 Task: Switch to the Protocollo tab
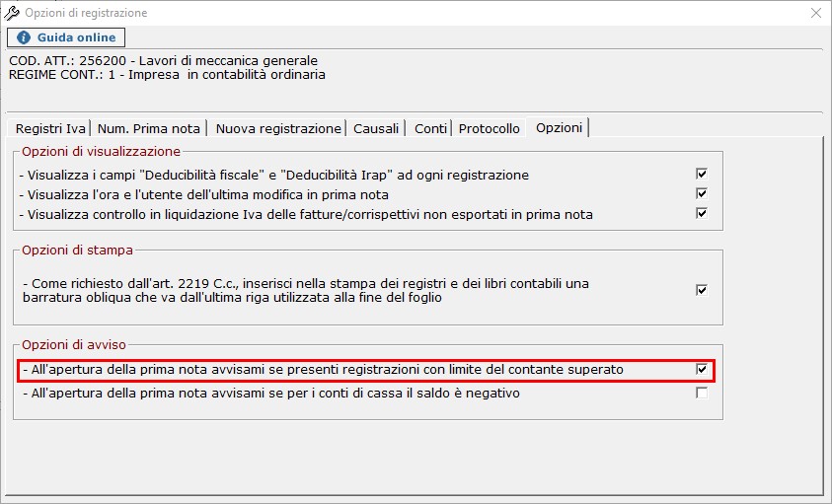490,128
